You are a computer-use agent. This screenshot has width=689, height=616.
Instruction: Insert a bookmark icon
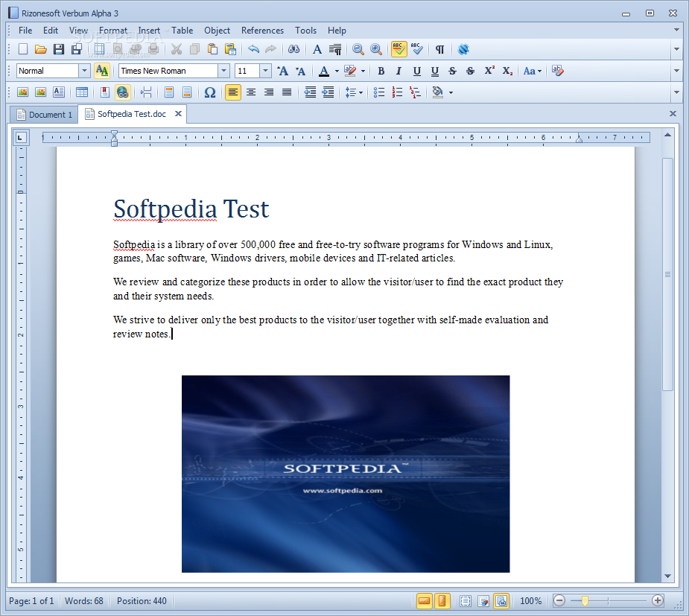pyautogui.click(x=104, y=92)
